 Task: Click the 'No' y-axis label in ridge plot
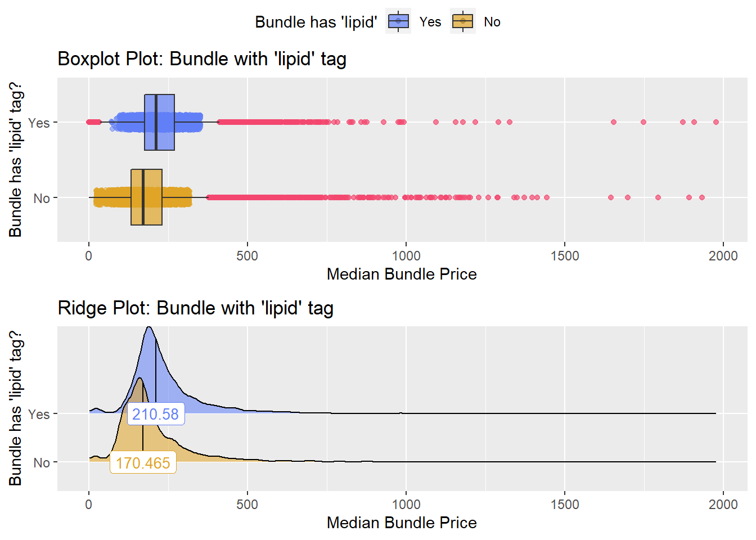tap(42, 462)
